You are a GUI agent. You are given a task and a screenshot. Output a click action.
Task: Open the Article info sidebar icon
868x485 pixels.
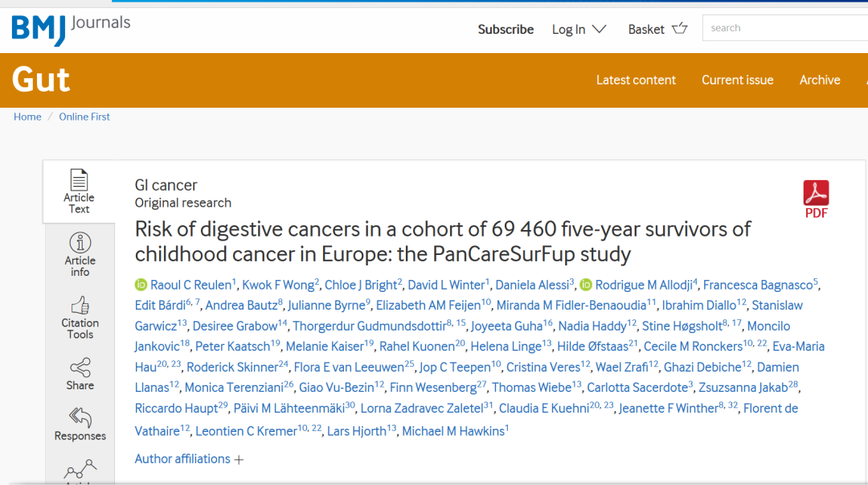(x=80, y=243)
